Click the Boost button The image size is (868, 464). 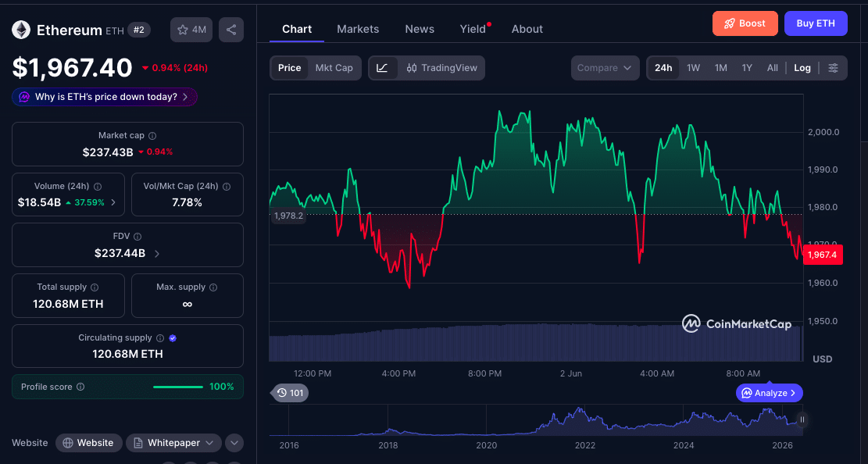[745, 23]
